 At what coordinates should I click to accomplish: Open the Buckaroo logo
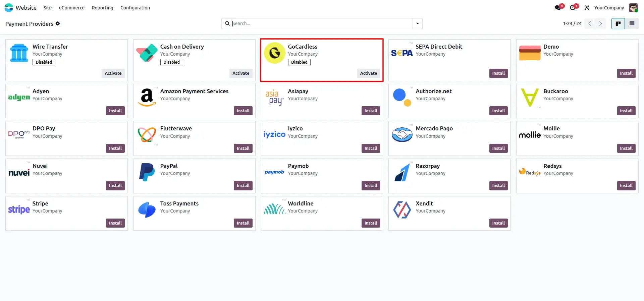(x=530, y=98)
